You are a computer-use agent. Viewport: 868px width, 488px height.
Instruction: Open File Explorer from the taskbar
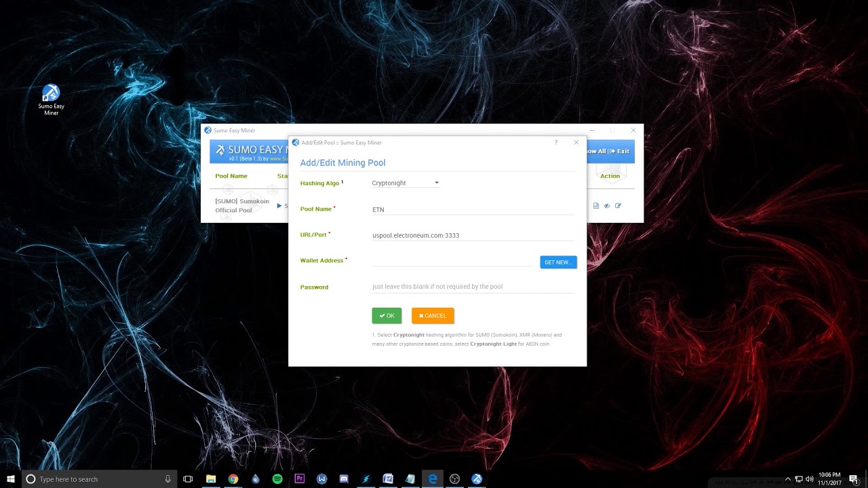click(x=211, y=479)
